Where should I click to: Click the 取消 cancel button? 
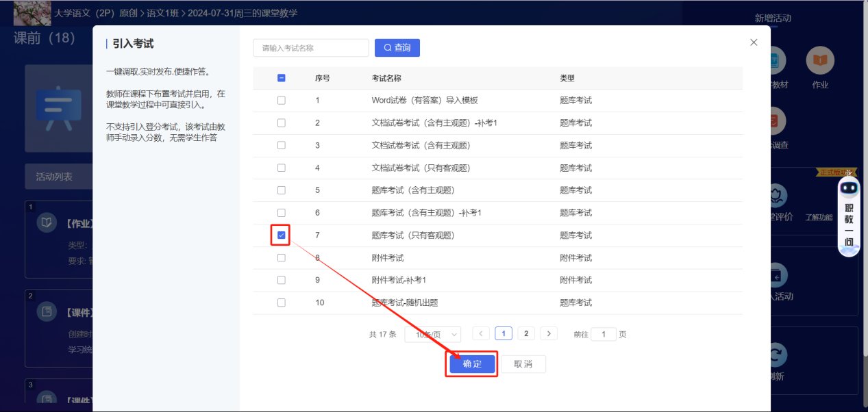[523, 364]
